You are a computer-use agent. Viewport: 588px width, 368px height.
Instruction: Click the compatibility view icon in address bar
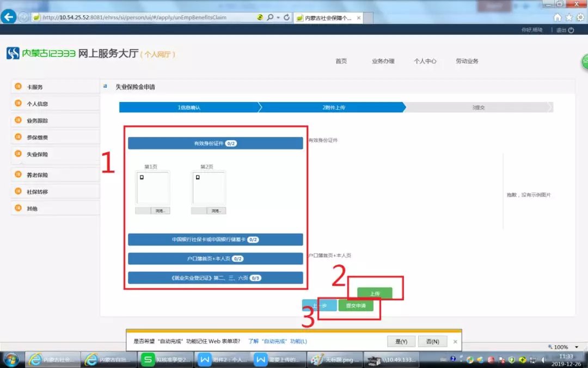(x=260, y=17)
